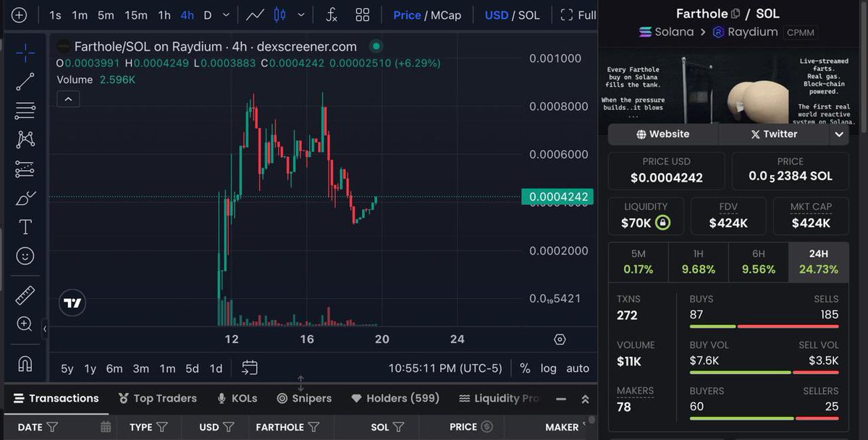Expand the transactions panel upward

click(x=585, y=399)
